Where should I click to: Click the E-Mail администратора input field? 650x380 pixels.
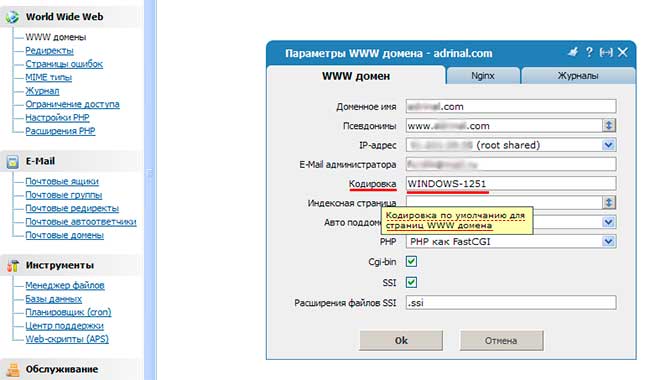[x=511, y=165]
